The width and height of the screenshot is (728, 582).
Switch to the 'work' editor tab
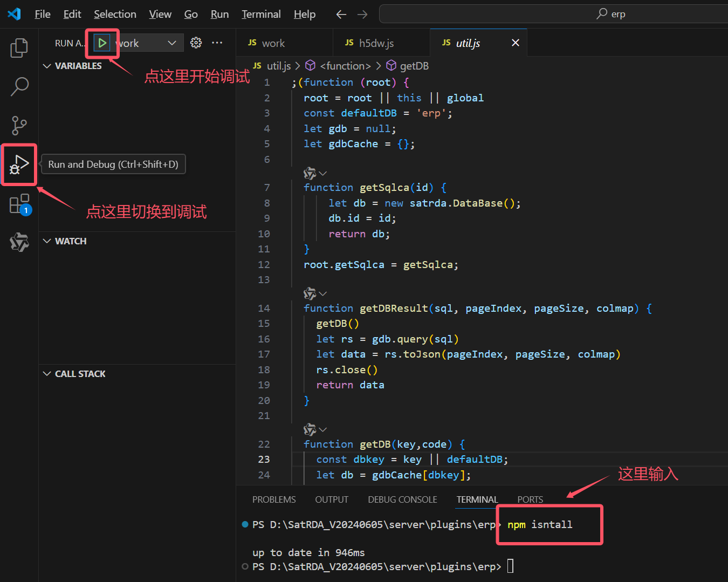pyautogui.click(x=285, y=43)
